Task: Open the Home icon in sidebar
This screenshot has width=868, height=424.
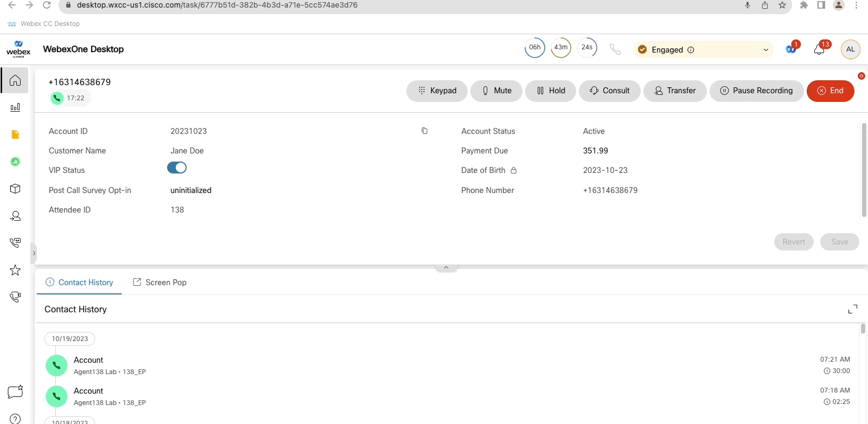Action: pyautogui.click(x=15, y=80)
